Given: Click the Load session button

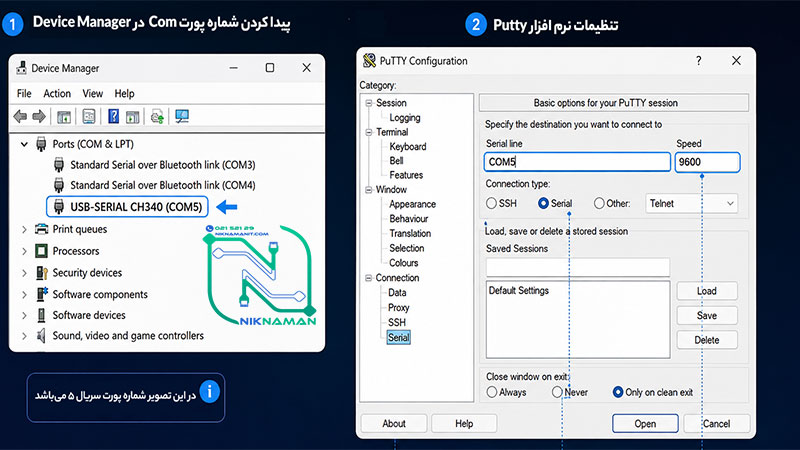Looking at the screenshot, I should (x=707, y=291).
